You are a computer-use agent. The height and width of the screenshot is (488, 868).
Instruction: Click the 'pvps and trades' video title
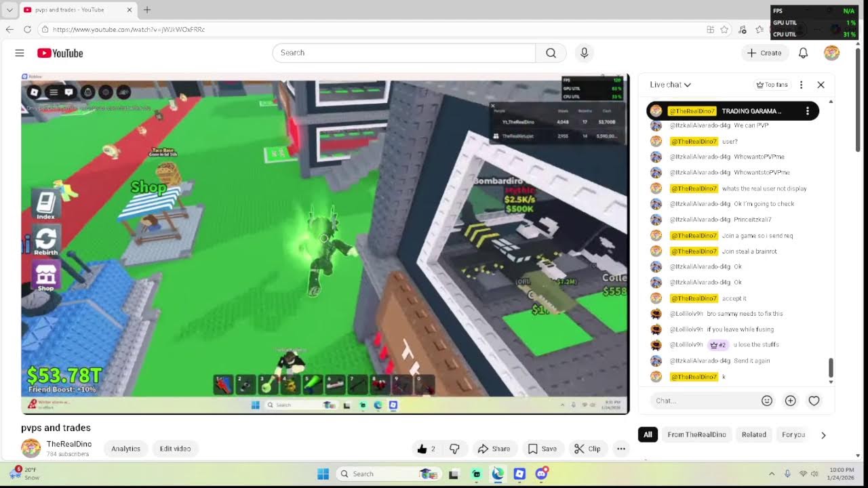pyautogui.click(x=56, y=428)
